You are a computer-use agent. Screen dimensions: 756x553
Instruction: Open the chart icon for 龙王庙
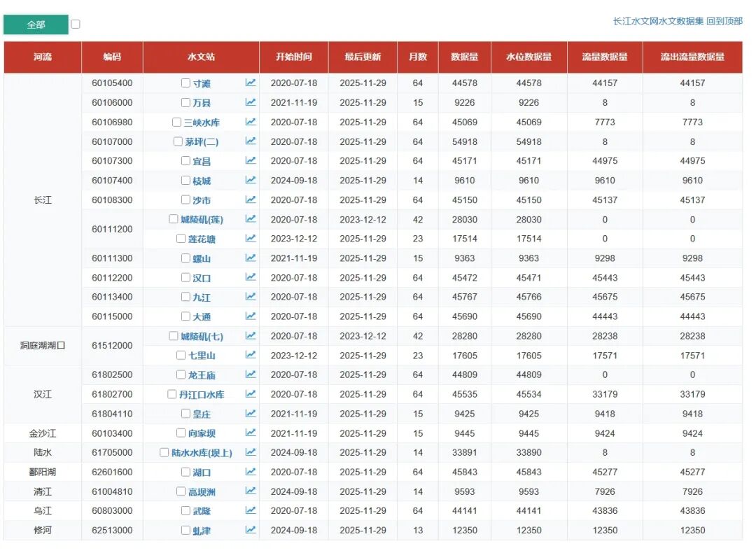coord(250,374)
